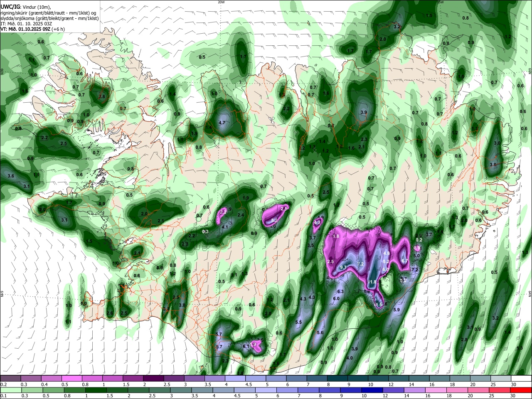Click the 5.9 precipitation value
The image size is (532, 399).
(397, 310)
